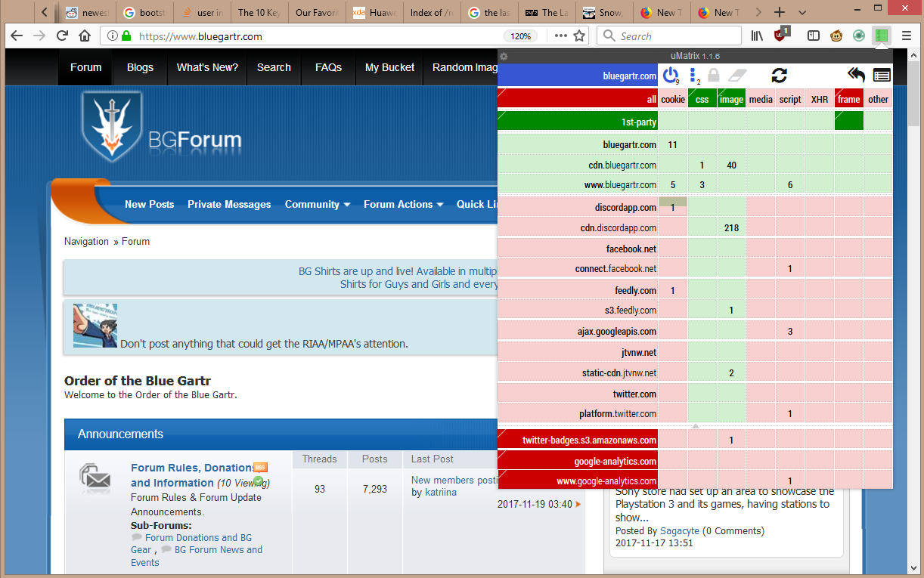
Task: Open the uMatrix vertical-dots options menu
Action: pyautogui.click(x=693, y=75)
